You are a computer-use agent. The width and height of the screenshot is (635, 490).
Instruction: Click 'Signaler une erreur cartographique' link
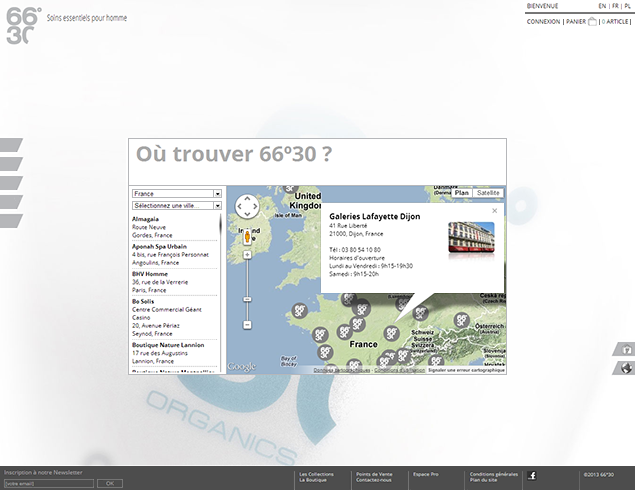(467, 370)
